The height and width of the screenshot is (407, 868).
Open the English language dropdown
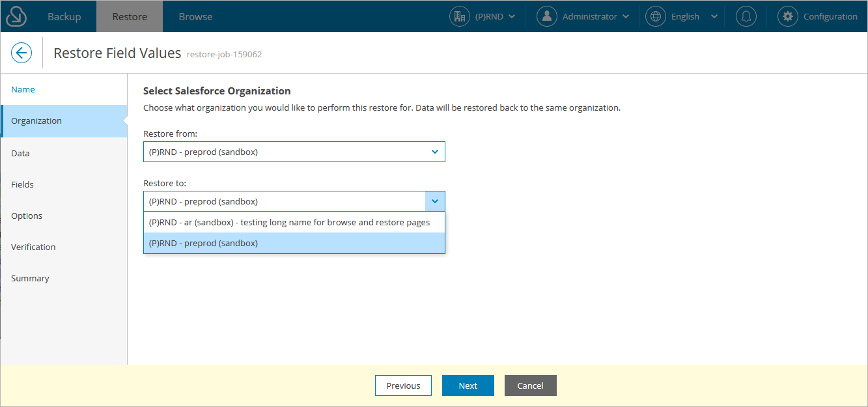pos(694,16)
